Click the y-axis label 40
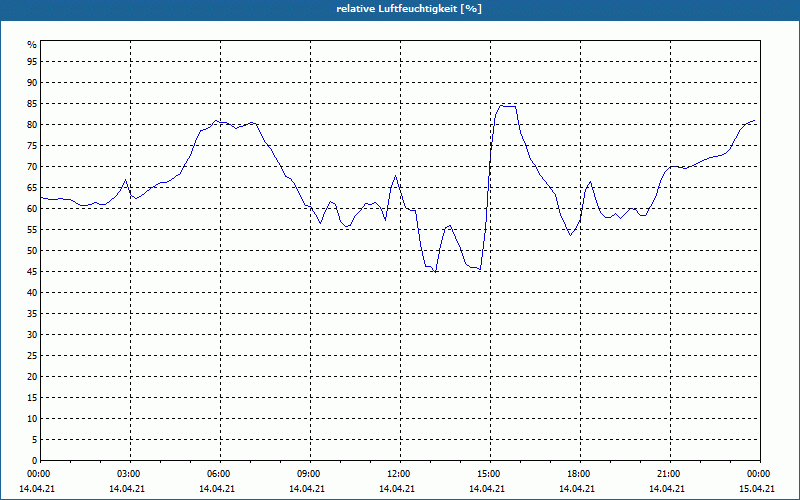 (x=32, y=292)
